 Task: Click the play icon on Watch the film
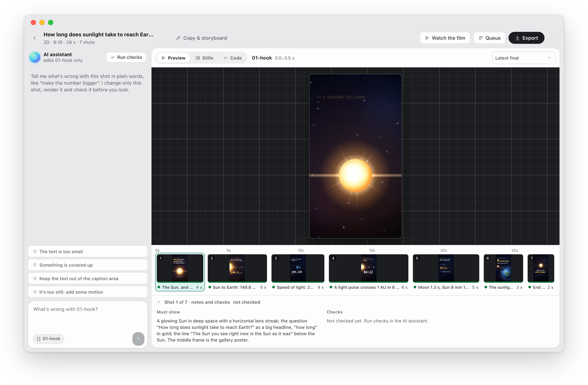tap(427, 38)
